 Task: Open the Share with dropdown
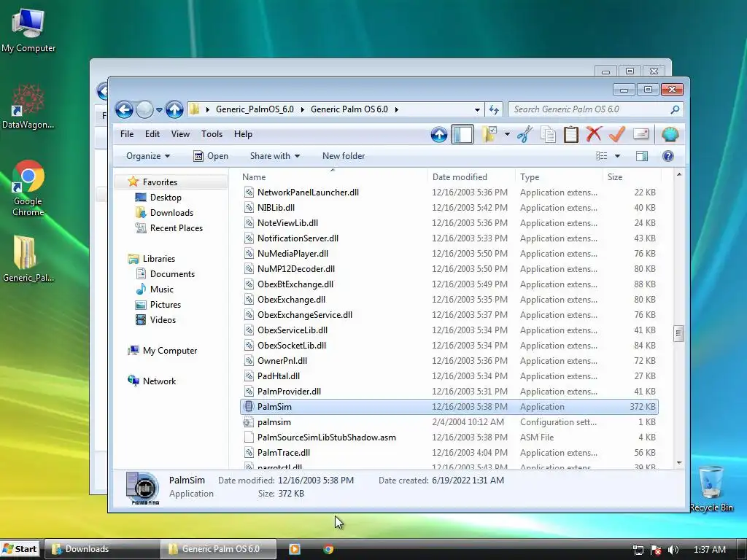point(275,156)
